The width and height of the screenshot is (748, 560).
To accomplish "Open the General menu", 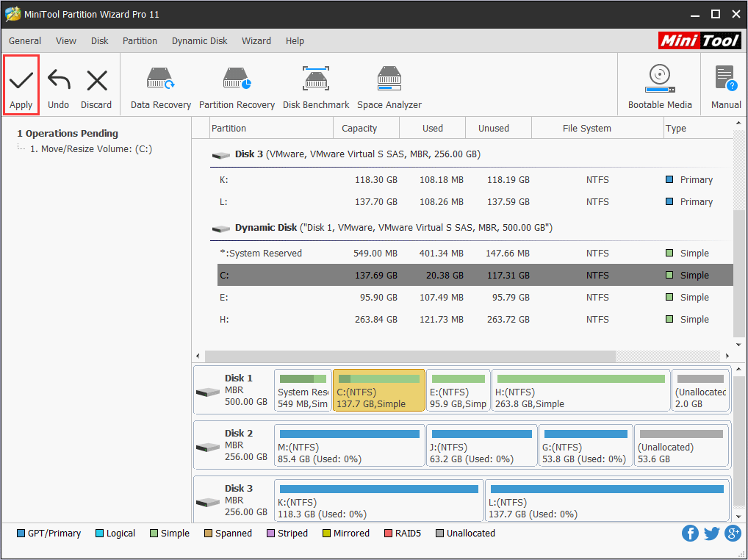I will click(x=25, y=41).
